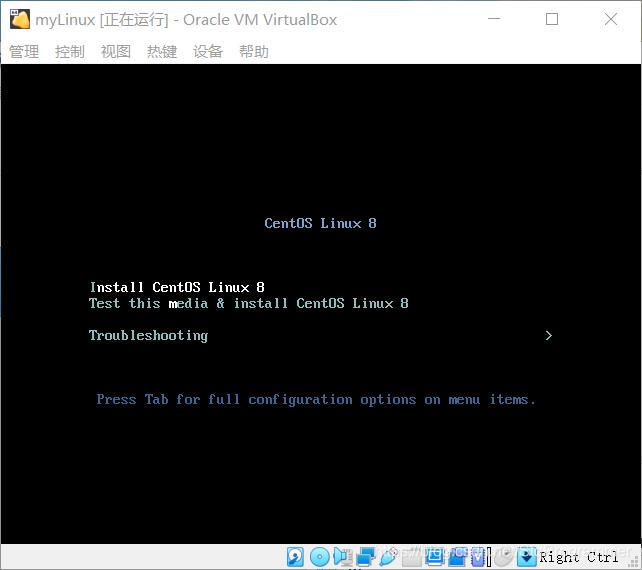Select Install CentOS Linux 8 boot entry
The image size is (642, 570).
(x=177, y=287)
